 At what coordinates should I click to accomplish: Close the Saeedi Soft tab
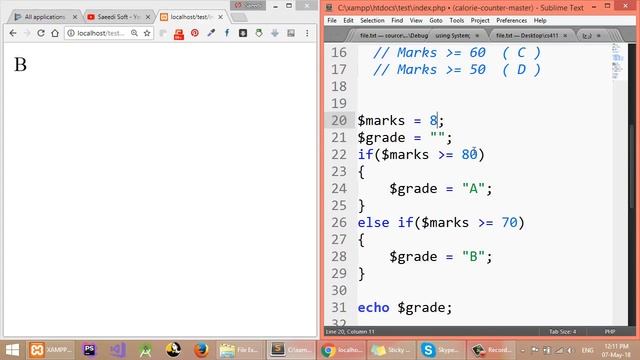(x=148, y=17)
